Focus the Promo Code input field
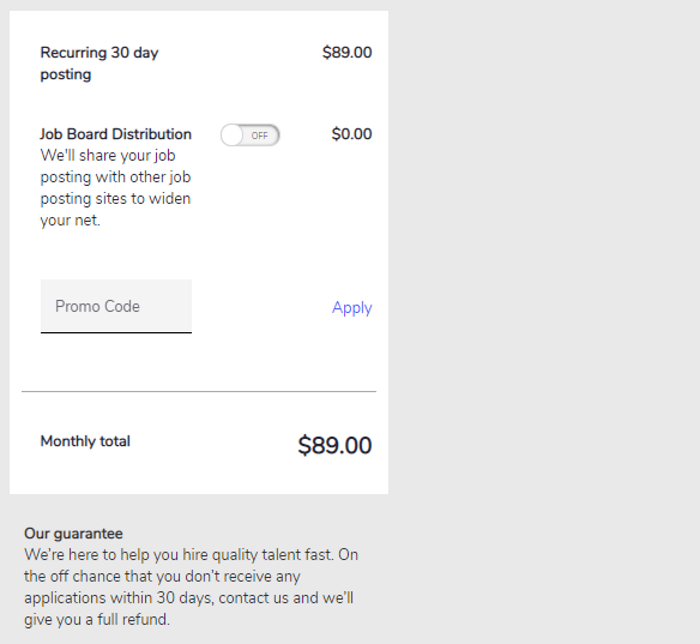This screenshot has width=700, height=644. (116, 306)
